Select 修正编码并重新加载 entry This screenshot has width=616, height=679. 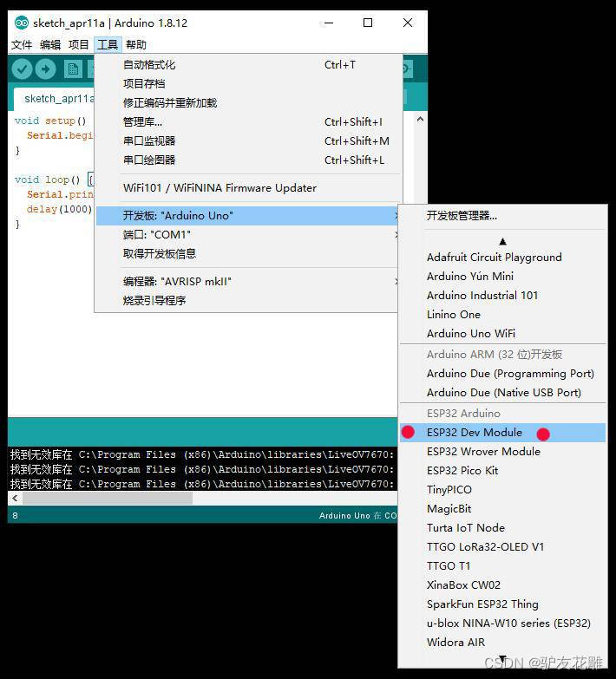click(x=248, y=102)
